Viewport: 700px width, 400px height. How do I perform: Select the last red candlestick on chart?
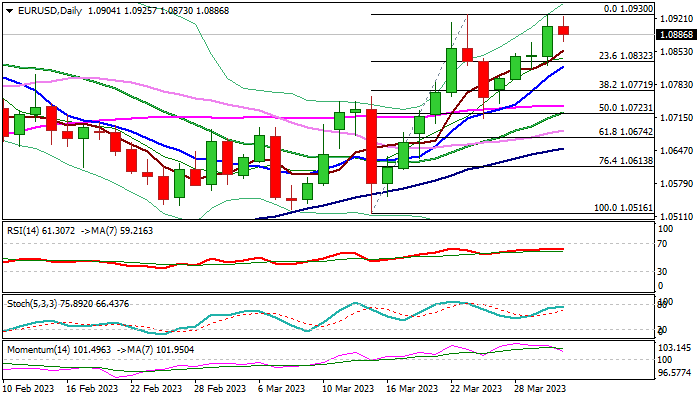tap(563, 30)
